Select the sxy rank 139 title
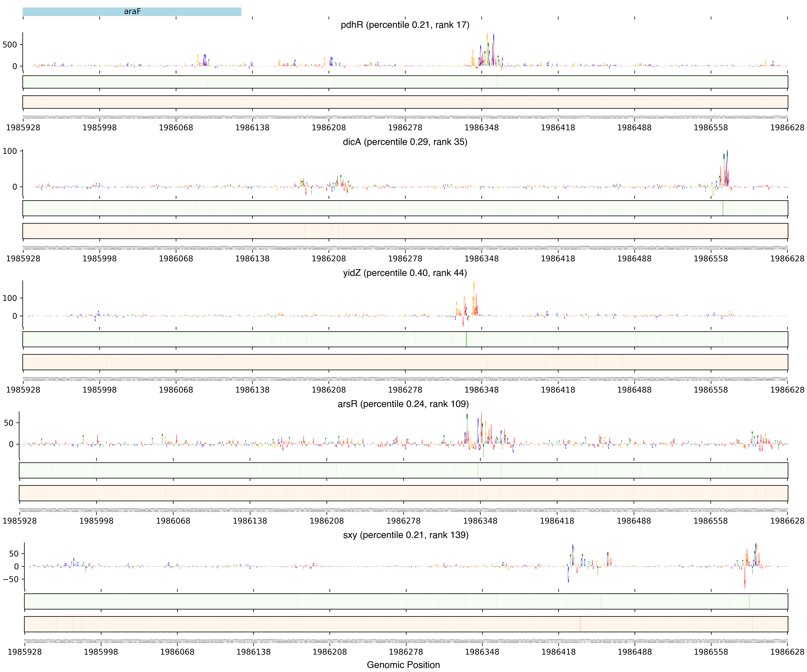807x672 pixels. 406,535
